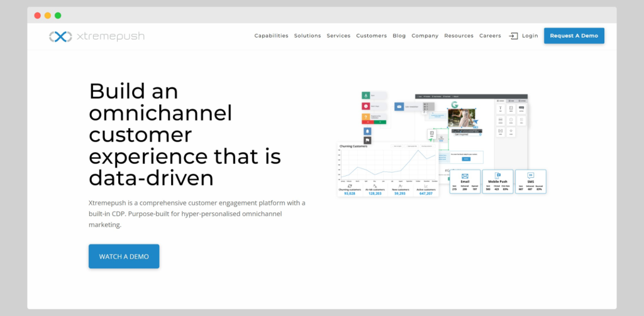Screen dimensions: 644x316
Task: Click the Active customers 647,207 value
Action: (426, 193)
